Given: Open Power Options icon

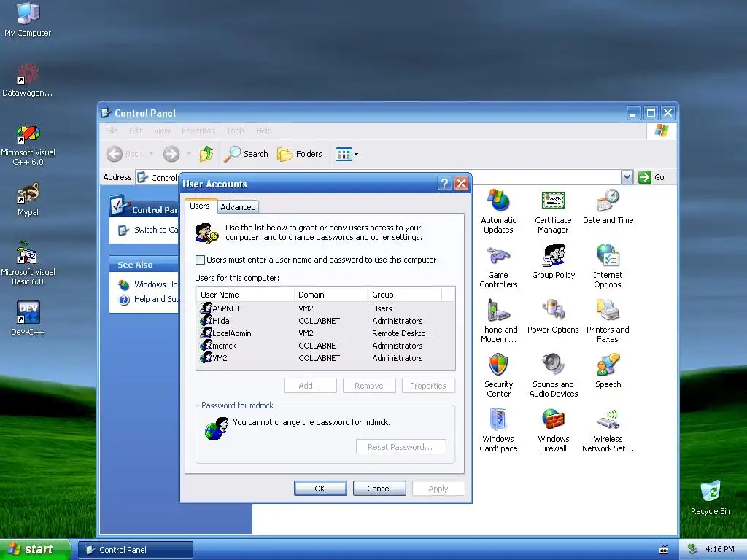Looking at the screenshot, I should (x=553, y=316).
